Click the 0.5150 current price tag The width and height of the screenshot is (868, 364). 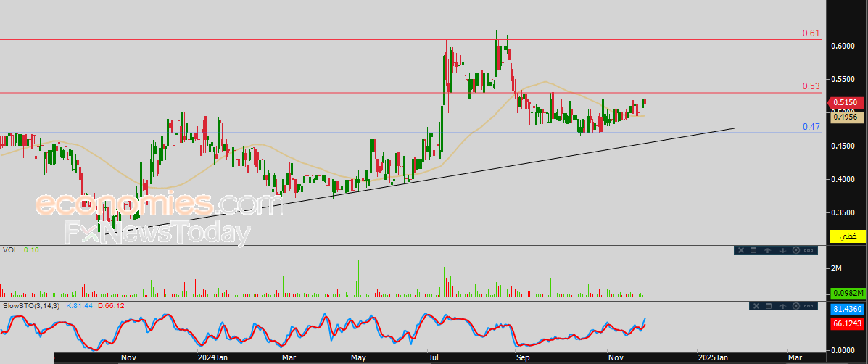click(x=847, y=102)
